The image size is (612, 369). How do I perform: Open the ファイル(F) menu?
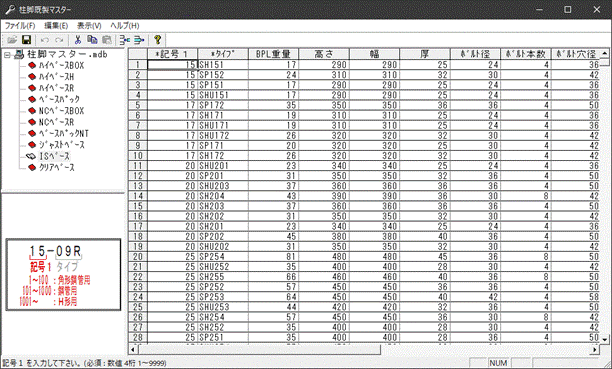point(20,26)
